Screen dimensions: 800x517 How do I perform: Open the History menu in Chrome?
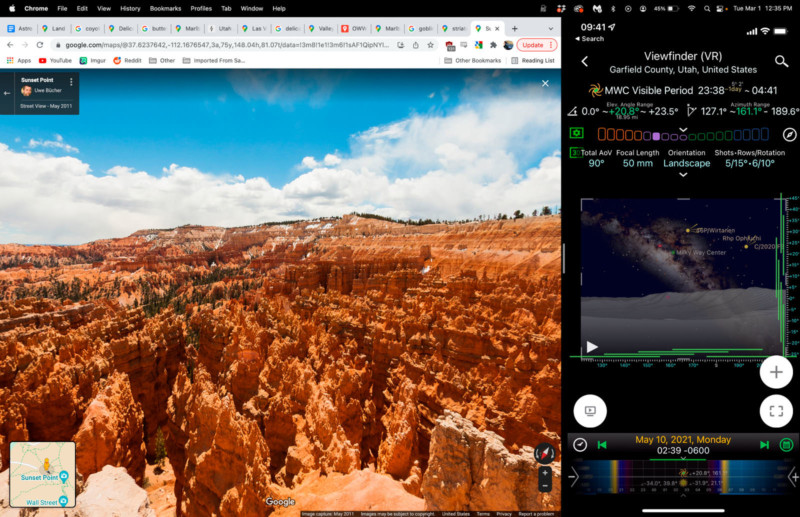(x=130, y=8)
